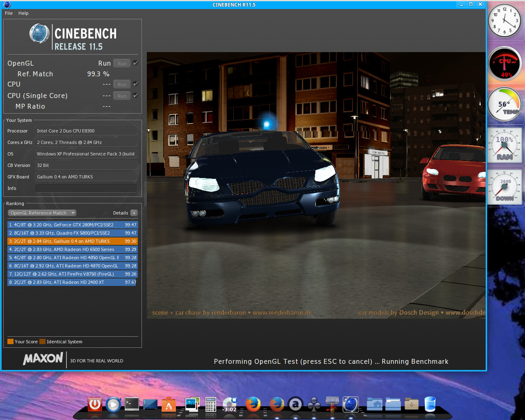Select ranking row 'ATI Radeon HD 4870 OpenGL'
Screen dimensions: 525x420
(x=73, y=266)
